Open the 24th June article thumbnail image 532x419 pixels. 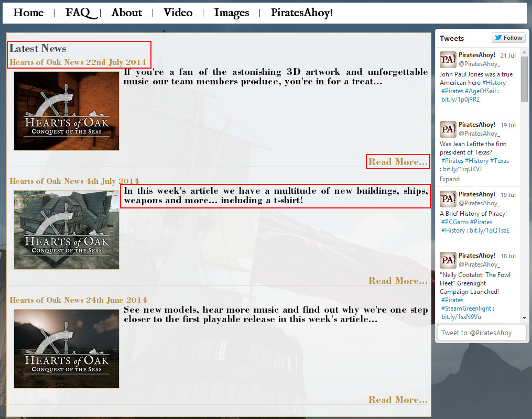[67, 349]
